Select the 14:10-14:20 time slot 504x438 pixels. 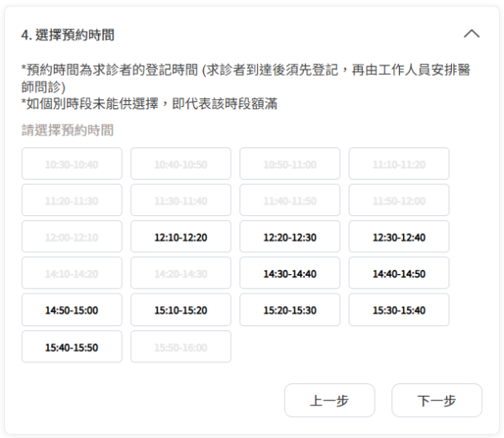coord(71,273)
